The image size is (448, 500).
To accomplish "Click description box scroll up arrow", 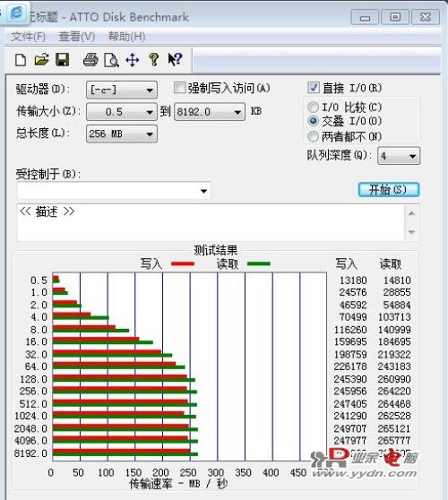I will coord(411,213).
